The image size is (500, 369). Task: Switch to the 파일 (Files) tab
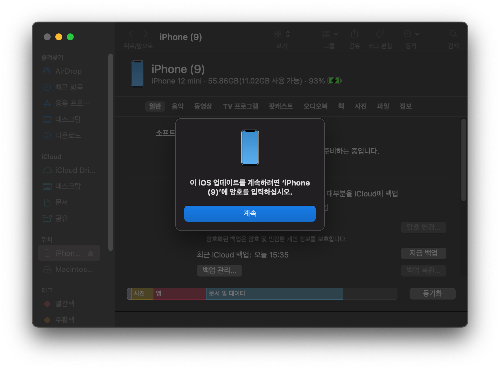pos(383,106)
